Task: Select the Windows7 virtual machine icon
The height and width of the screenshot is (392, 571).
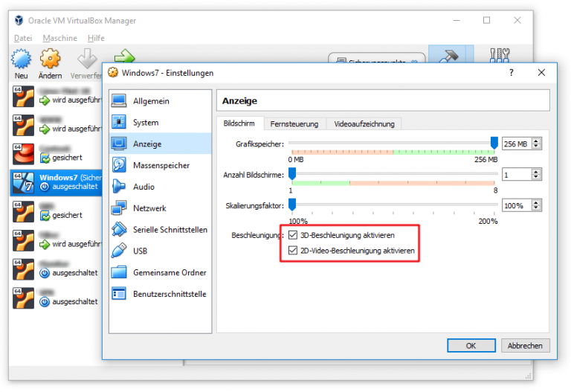Action: (x=23, y=182)
